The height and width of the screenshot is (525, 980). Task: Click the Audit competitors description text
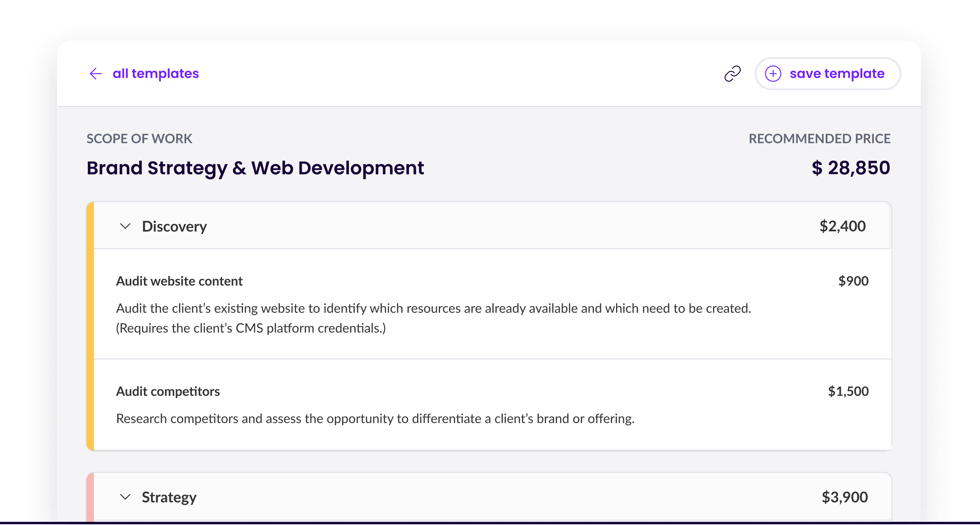point(375,419)
